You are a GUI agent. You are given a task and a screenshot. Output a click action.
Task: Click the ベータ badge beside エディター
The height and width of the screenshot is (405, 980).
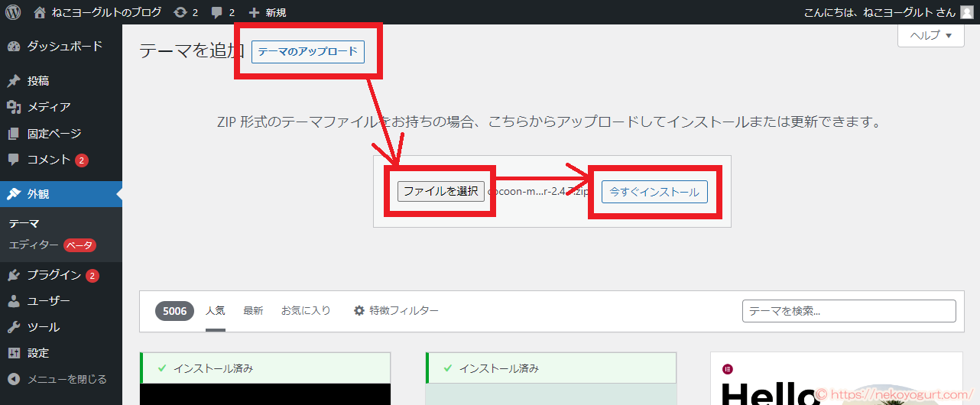pos(80,245)
